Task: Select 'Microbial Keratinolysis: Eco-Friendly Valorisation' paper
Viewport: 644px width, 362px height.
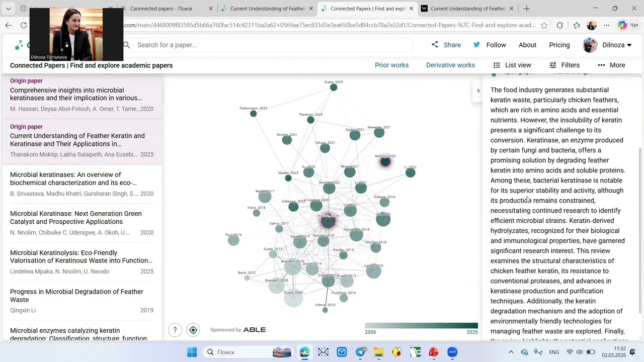Action: coord(82,262)
